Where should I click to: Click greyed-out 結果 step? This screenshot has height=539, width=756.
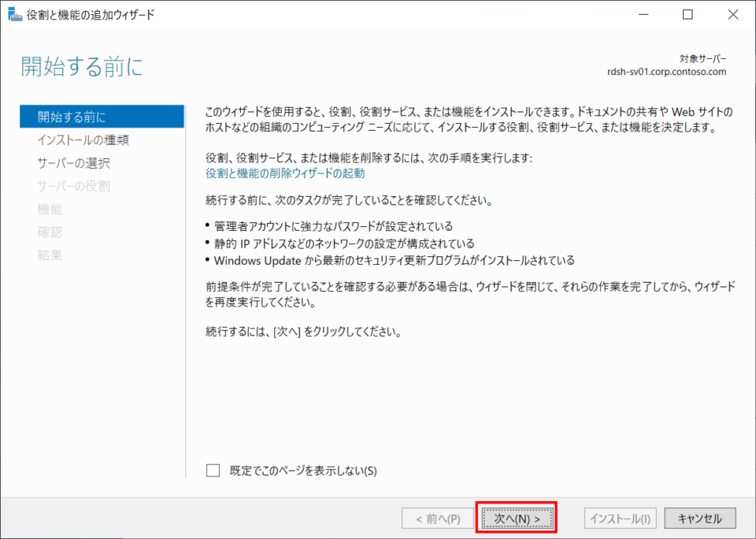tap(50, 255)
